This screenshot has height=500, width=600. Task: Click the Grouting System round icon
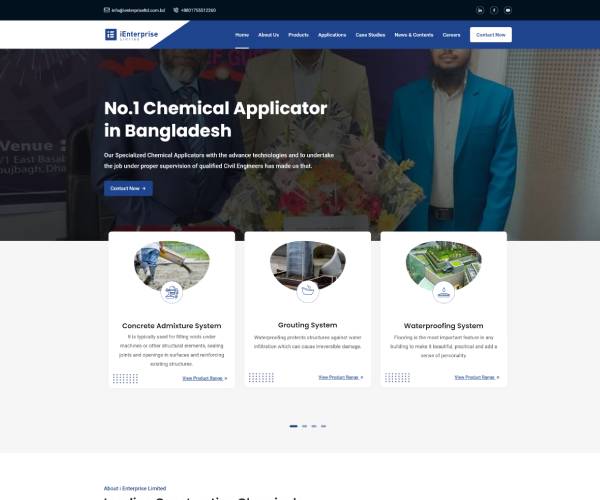click(308, 292)
